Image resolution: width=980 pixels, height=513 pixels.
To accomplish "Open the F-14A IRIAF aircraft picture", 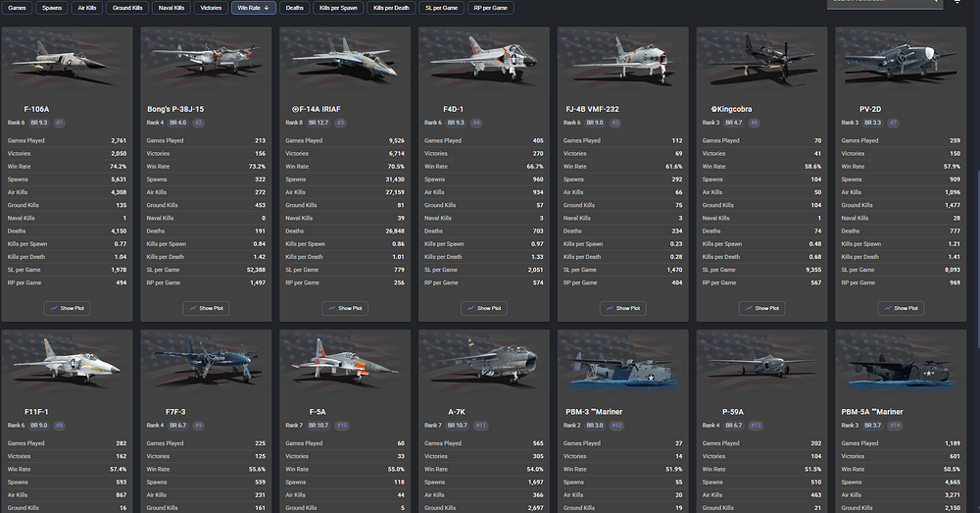I will point(345,62).
